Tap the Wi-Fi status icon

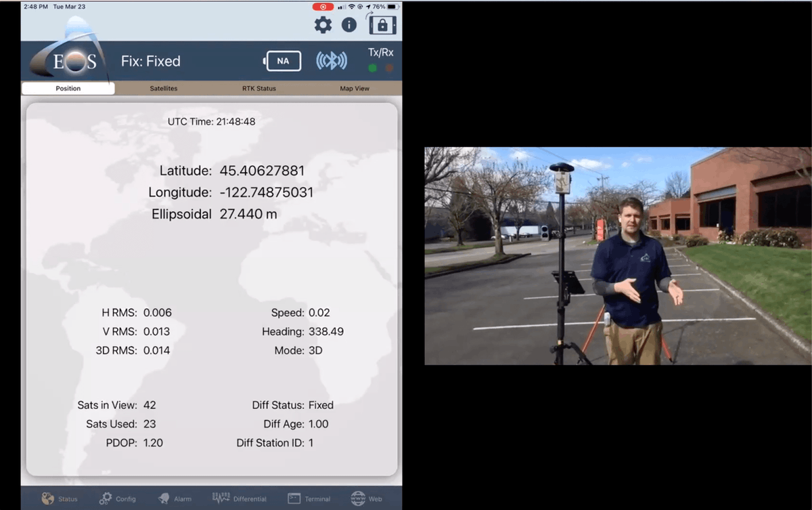[351, 7]
